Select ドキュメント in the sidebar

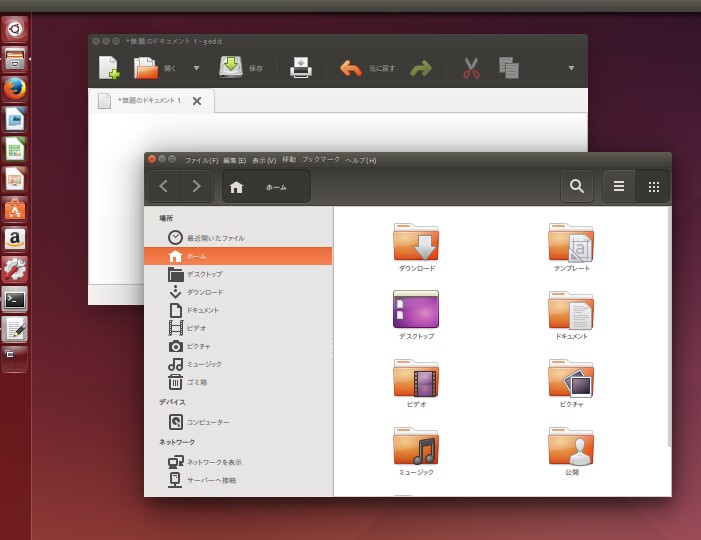[x=238, y=310]
